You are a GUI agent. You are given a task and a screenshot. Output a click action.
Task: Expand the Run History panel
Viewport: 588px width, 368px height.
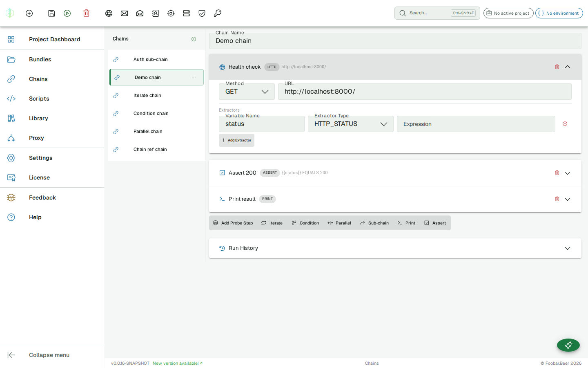tap(568, 248)
